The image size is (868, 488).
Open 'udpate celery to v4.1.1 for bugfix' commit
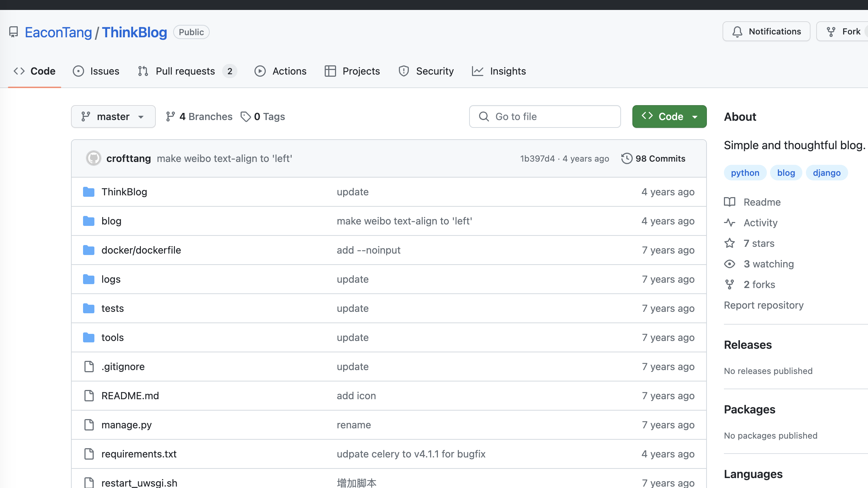point(411,454)
